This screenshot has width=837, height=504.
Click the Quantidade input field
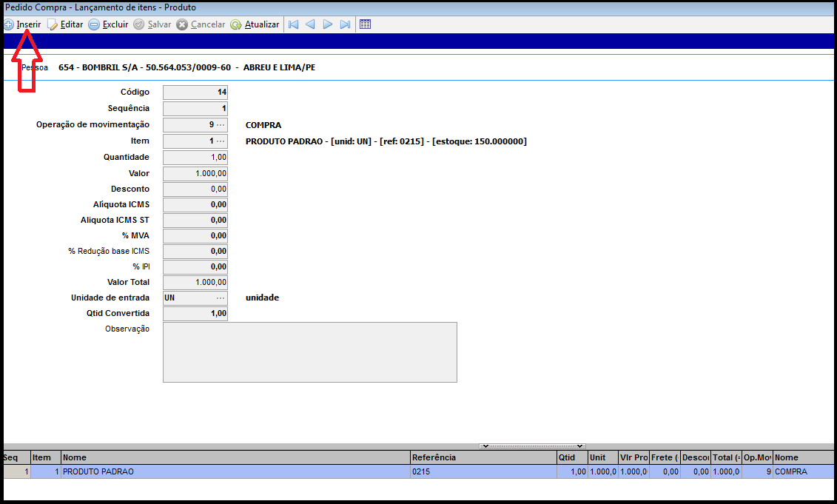point(195,158)
